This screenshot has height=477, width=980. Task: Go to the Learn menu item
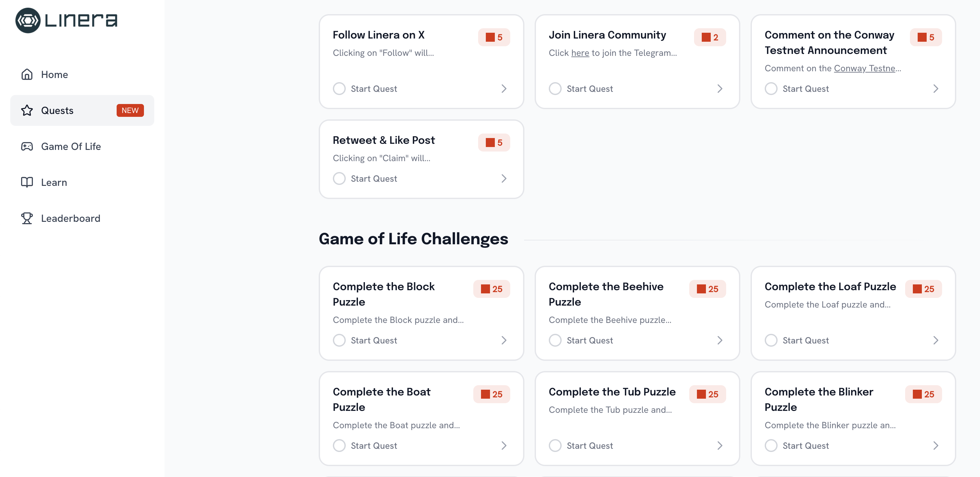[x=54, y=182]
